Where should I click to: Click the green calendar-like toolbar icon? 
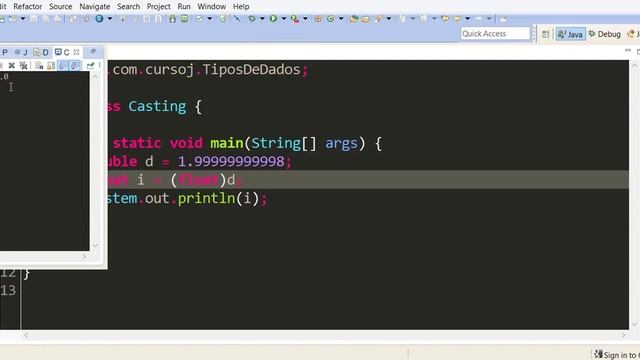point(184,18)
